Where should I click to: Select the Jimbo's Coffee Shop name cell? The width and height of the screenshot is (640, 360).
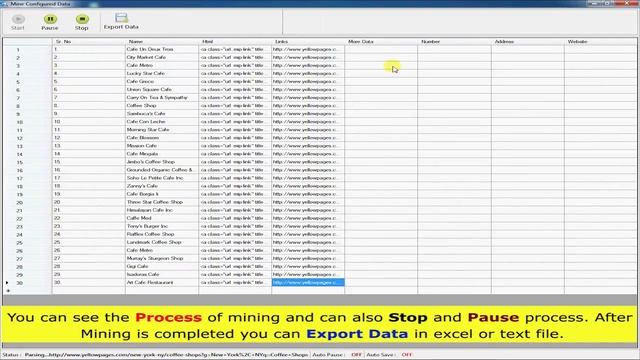162,162
